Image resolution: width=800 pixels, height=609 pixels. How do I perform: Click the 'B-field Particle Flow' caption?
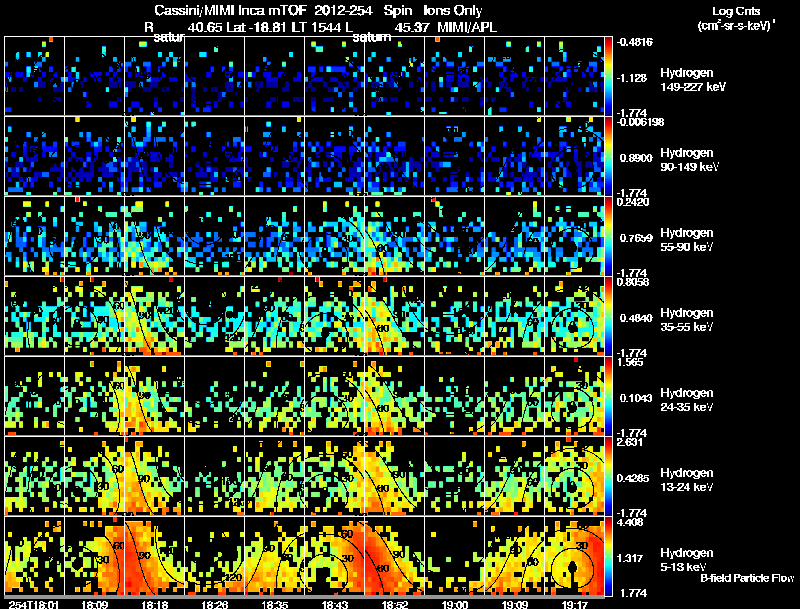click(x=747, y=578)
